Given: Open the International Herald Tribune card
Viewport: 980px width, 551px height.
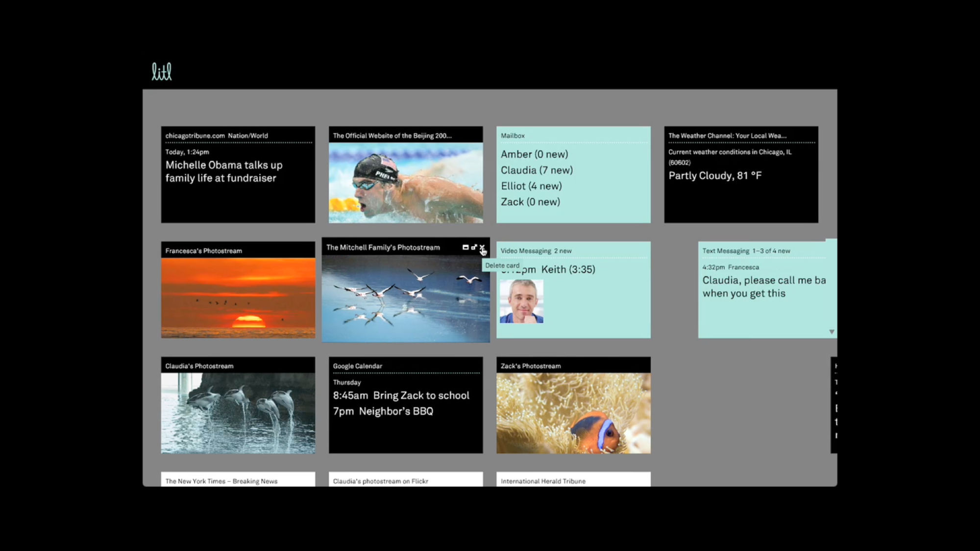Looking at the screenshot, I should (573, 480).
